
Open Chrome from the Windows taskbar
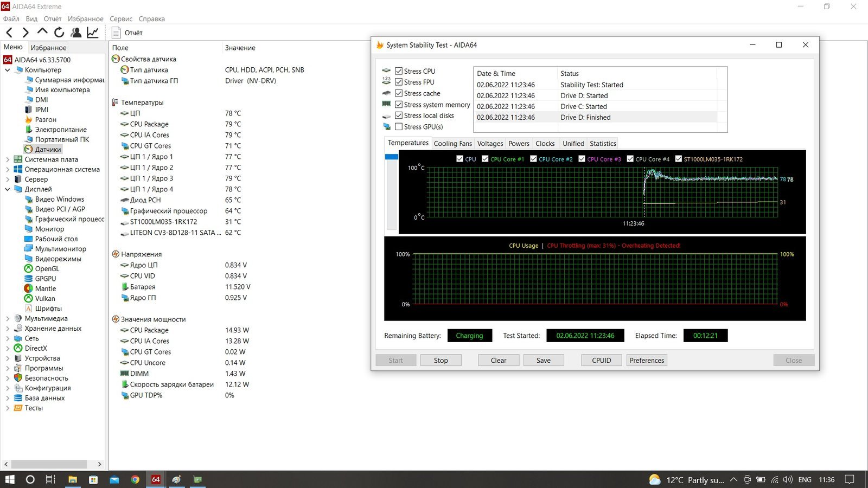pyautogui.click(x=135, y=479)
